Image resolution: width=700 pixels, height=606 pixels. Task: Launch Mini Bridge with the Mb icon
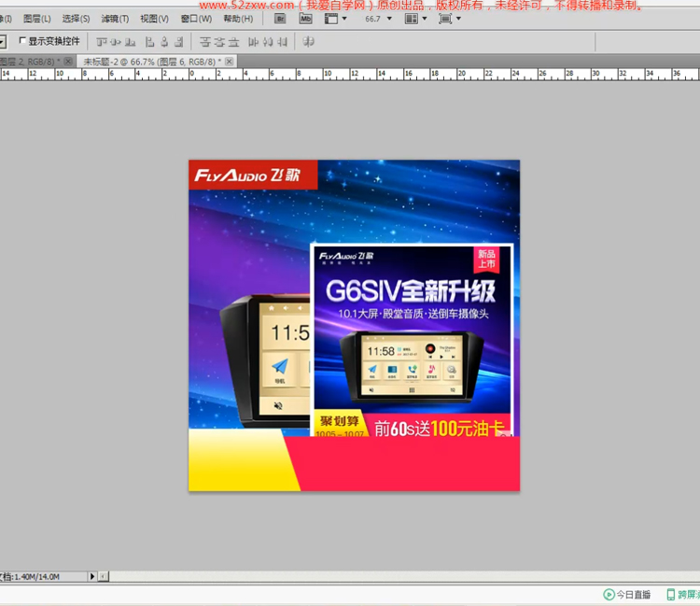pyautogui.click(x=306, y=19)
